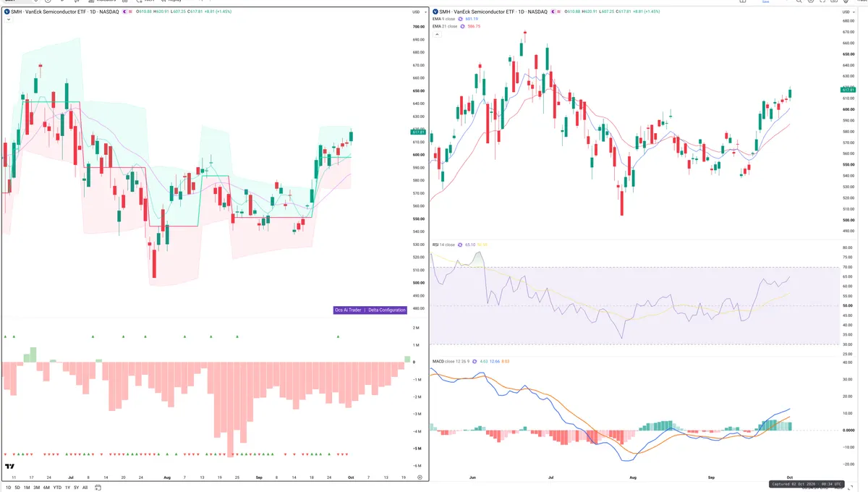Click the 700.00 label on left price axis
Viewport: 868px width, 492px height.
(417, 27)
